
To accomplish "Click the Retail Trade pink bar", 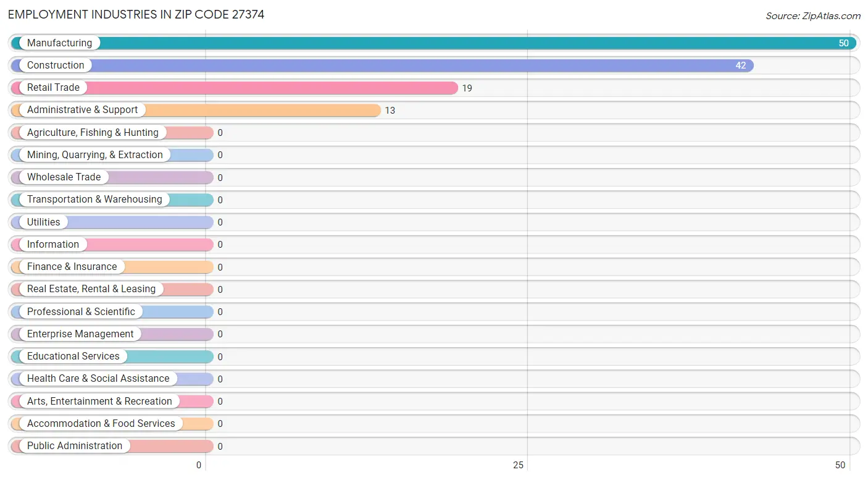I will click(235, 88).
